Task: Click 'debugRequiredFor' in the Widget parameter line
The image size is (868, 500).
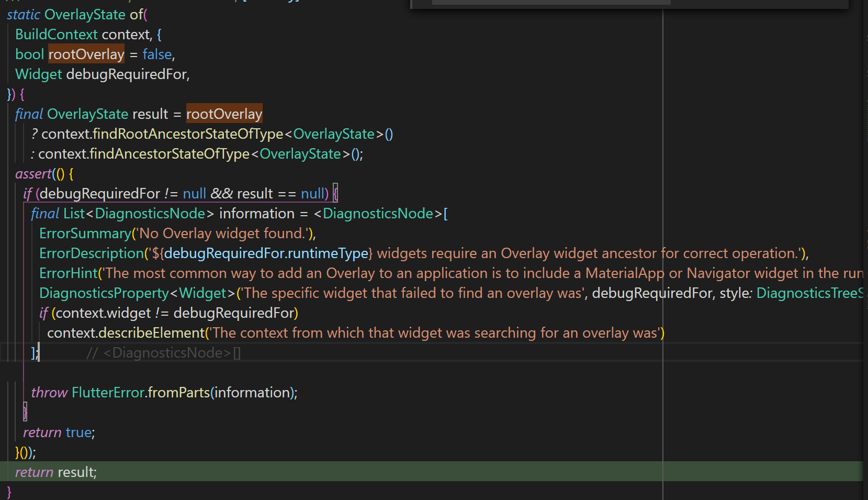Action: tap(126, 74)
